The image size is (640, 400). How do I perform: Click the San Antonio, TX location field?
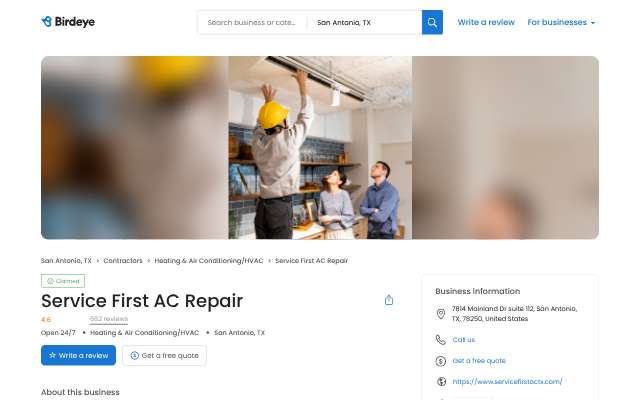click(x=364, y=22)
